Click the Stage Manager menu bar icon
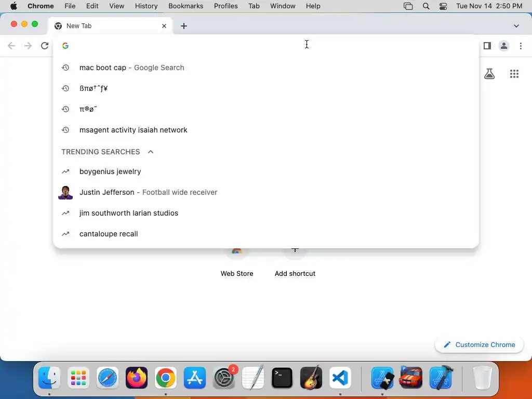The height and width of the screenshot is (399, 532). click(408, 6)
